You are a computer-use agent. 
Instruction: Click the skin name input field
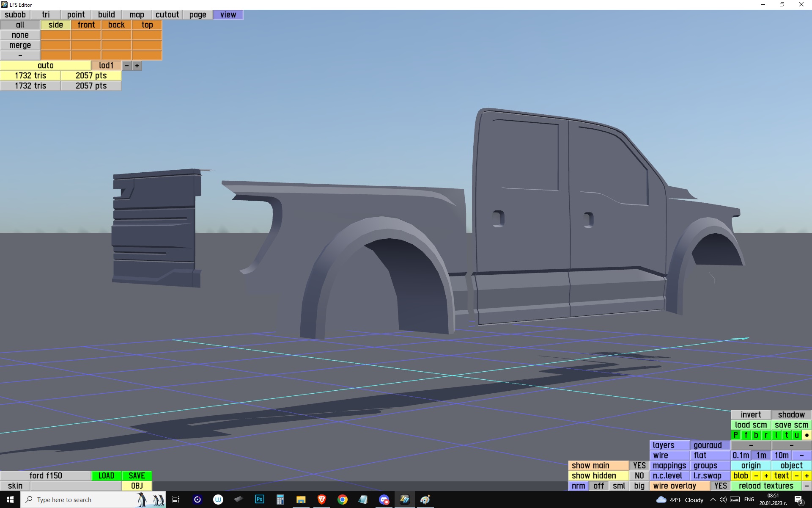(76, 486)
